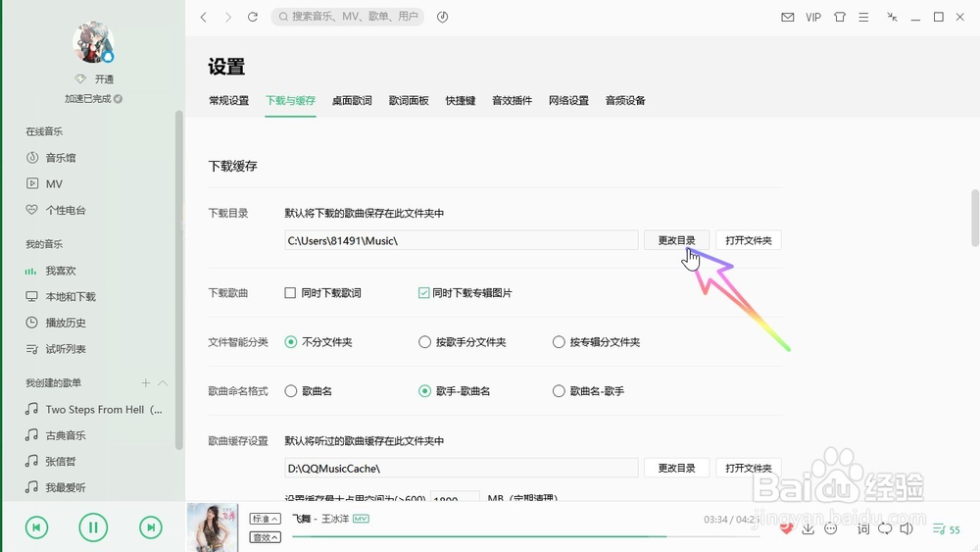Viewport: 980px width, 552px height.
Task: Open more options ellipsis icon in player
Action: (x=831, y=528)
